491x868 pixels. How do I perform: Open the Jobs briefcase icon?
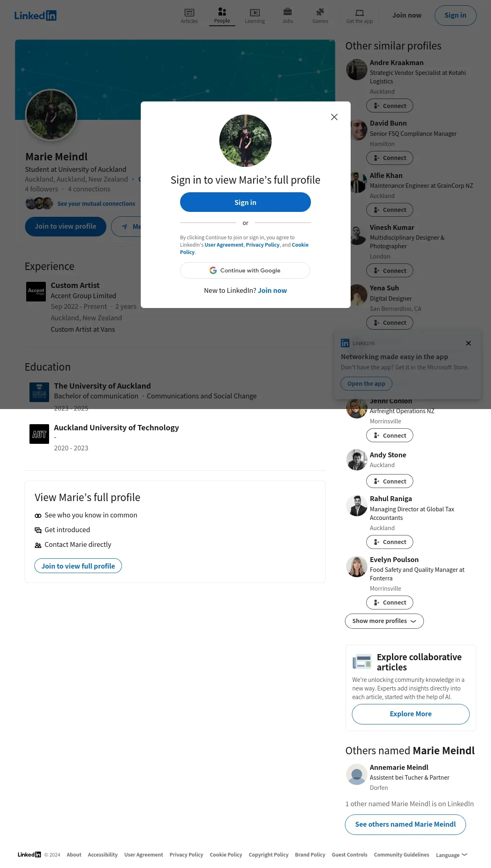pyautogui.click(x=288, y=12)
